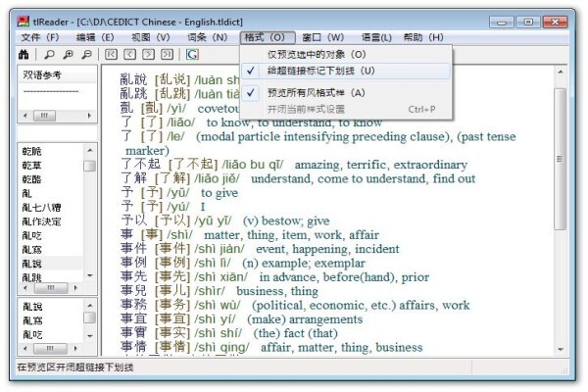Open the 词条 (N) menu
The image size is (588, 392).
207,37
